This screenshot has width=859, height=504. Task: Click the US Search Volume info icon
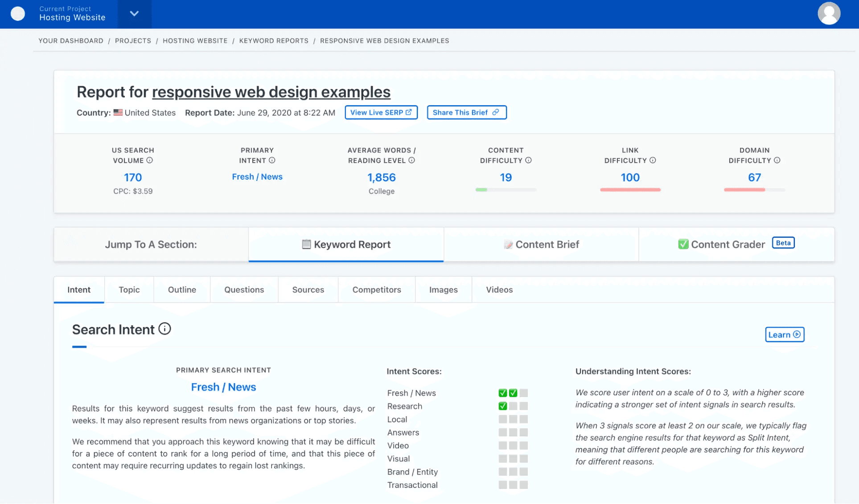click(x=150, y=160)
